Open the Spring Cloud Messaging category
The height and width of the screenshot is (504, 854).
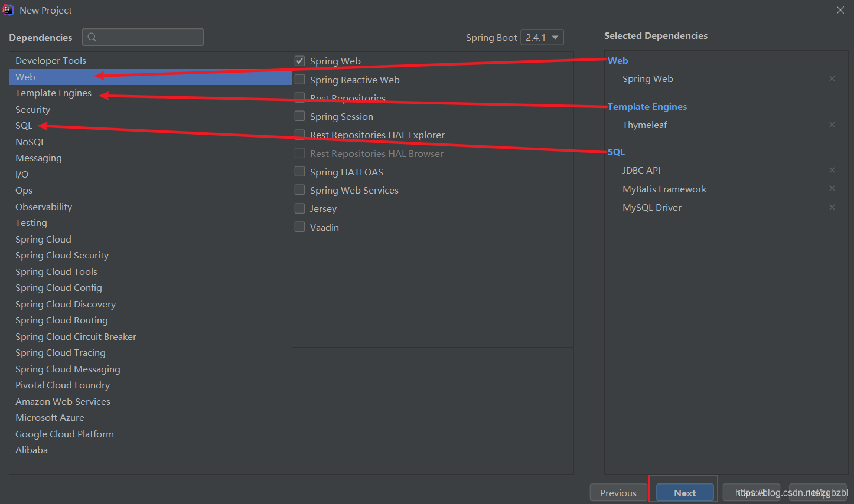(150, 369)
